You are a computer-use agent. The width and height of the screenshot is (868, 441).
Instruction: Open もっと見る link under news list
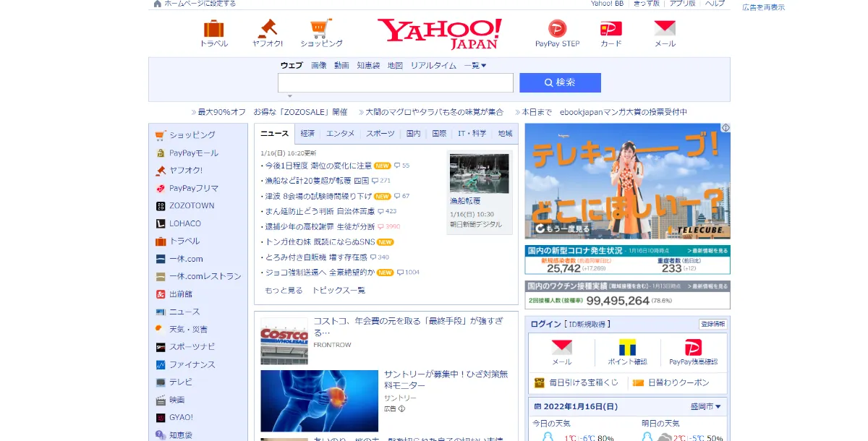point(284,290)
